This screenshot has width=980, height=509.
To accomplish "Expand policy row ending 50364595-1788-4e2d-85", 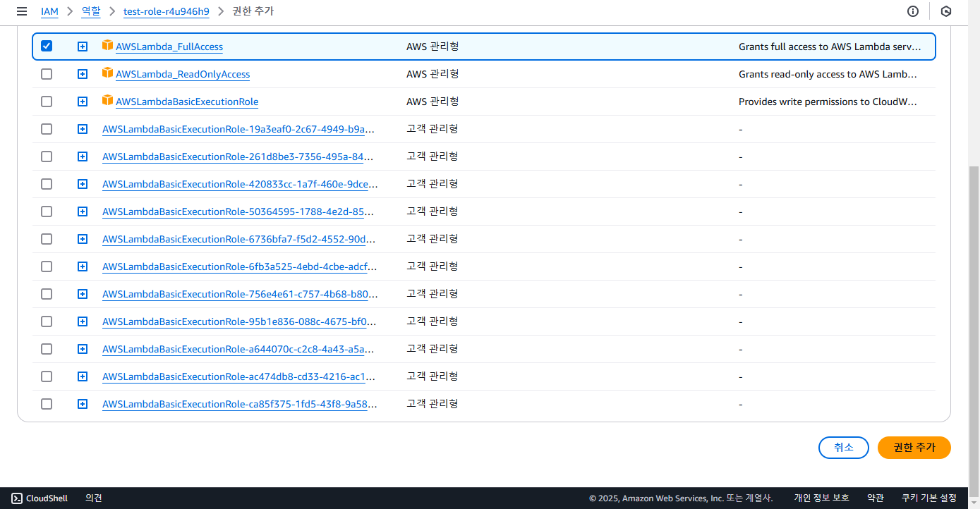I will pos(83,211).
